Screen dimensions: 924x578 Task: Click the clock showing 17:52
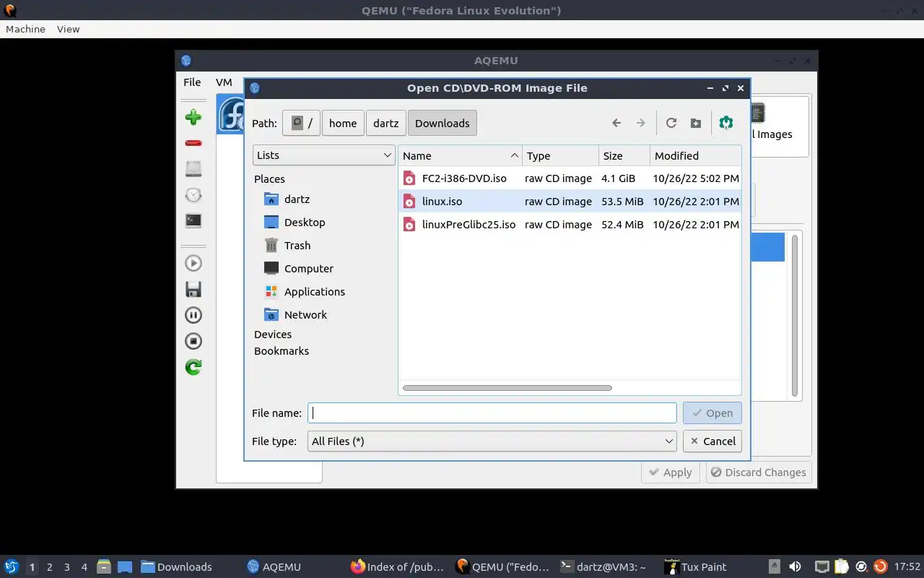pos(907,567)
